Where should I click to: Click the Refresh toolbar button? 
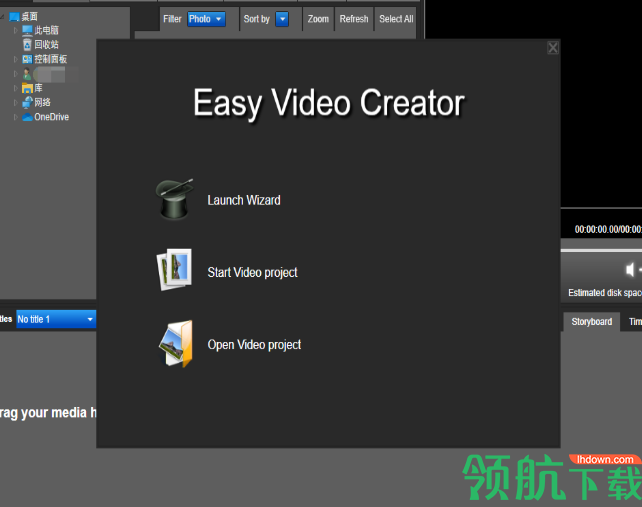[354, 19]
